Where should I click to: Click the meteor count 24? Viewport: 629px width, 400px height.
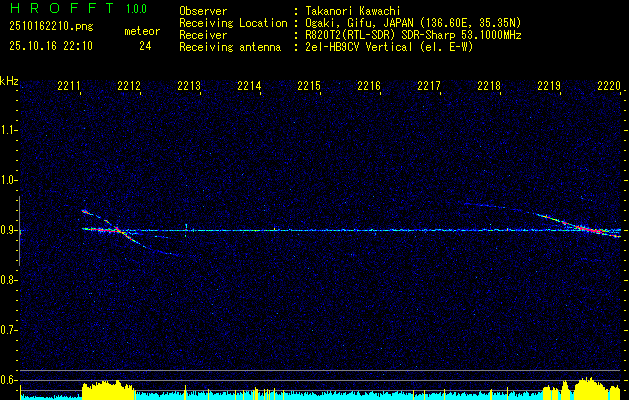point(145,46)
